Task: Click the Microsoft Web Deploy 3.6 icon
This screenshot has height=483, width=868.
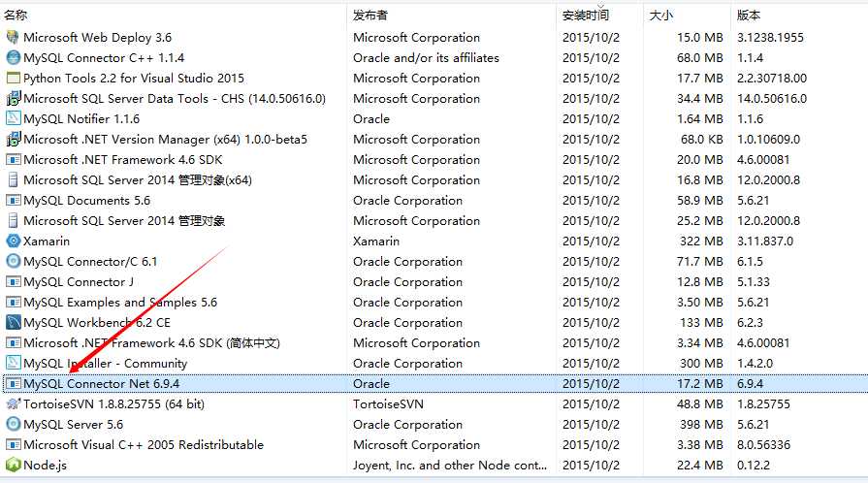Action: pyautogui.click(x=13, y=37)
